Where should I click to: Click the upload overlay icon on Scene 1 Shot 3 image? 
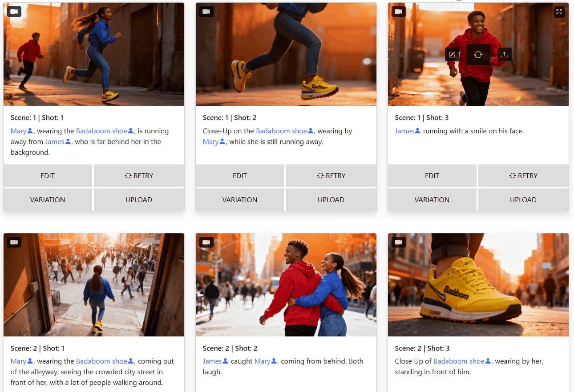point(504,54)
